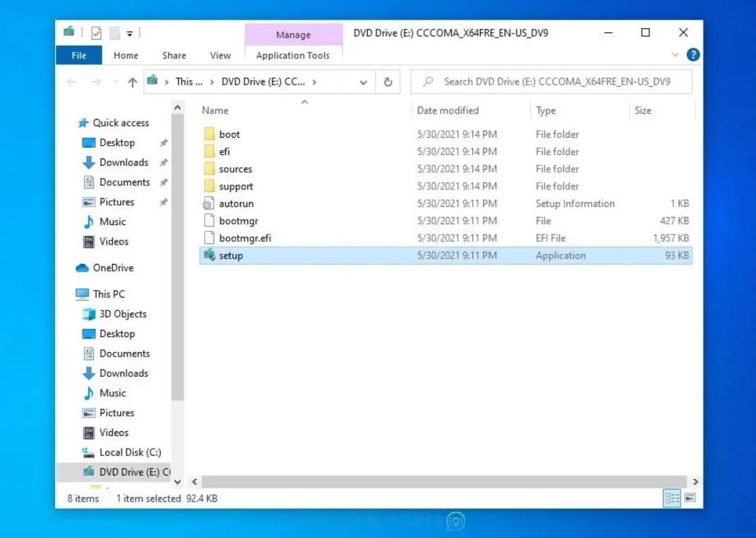756x538 pixels.
Task: Select the autorun setup information file icon
Action: tap(209, 204)
